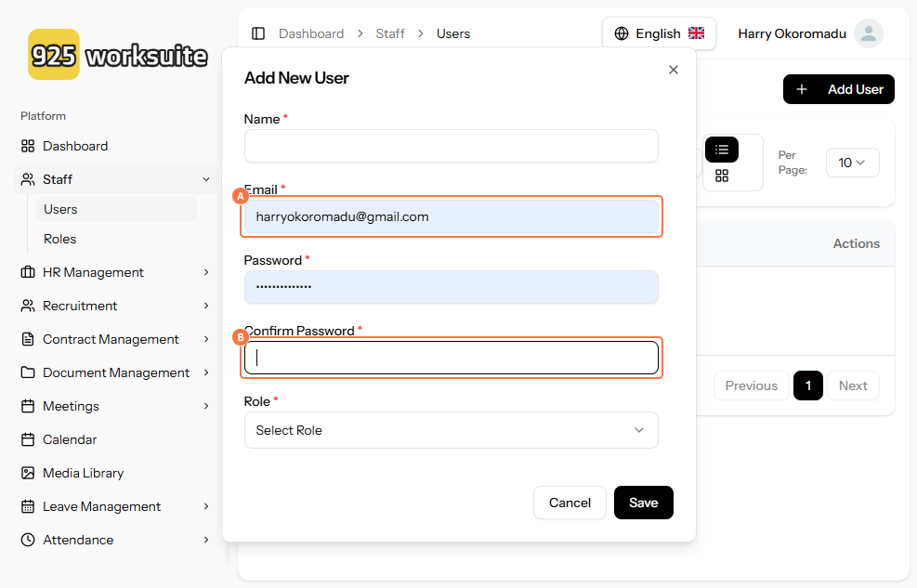Open the Select Role dropdown
Image resolution: width=917 pixels, height=588 pixels.
point(451,430)
